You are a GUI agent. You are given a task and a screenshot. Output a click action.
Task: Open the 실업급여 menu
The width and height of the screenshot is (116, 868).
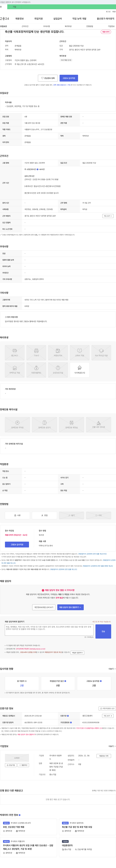tap(58, 19)
